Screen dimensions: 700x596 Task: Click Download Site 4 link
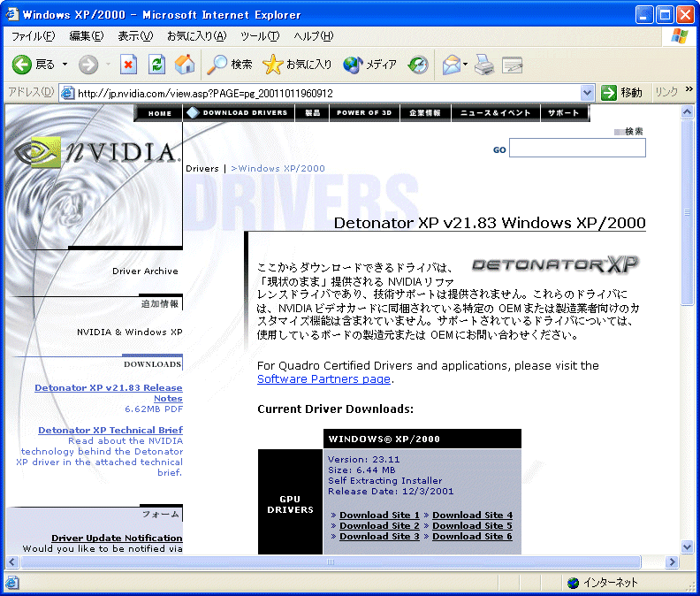tap(472, 515)
